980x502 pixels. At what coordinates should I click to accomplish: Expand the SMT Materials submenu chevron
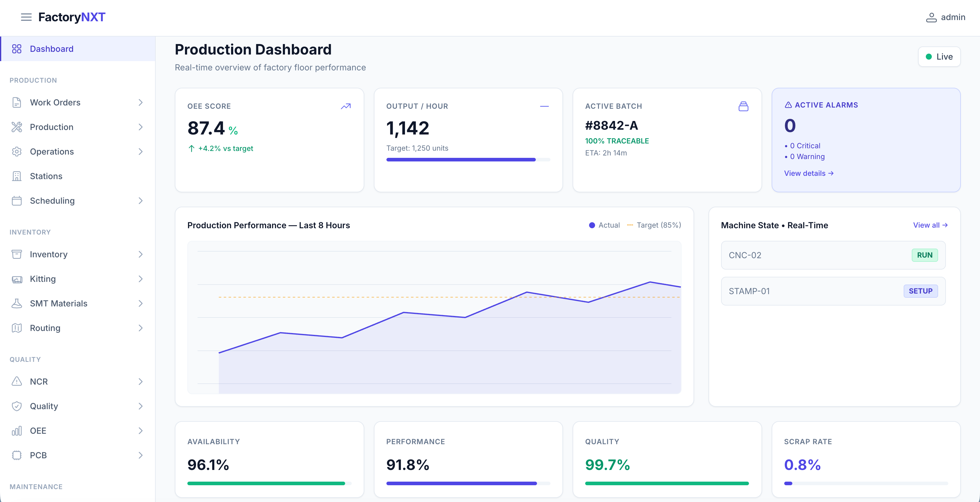click(140, 303)
